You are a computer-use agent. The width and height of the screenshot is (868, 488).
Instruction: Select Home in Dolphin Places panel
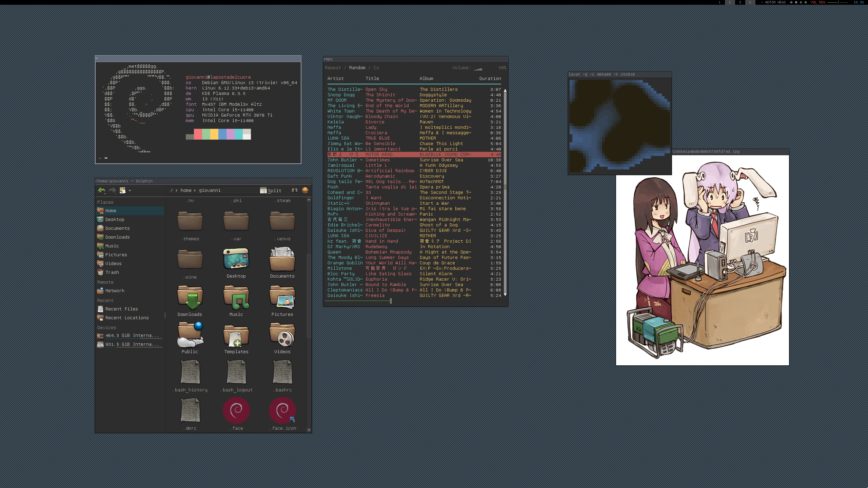pyautogui.click(x=130, y=211)
